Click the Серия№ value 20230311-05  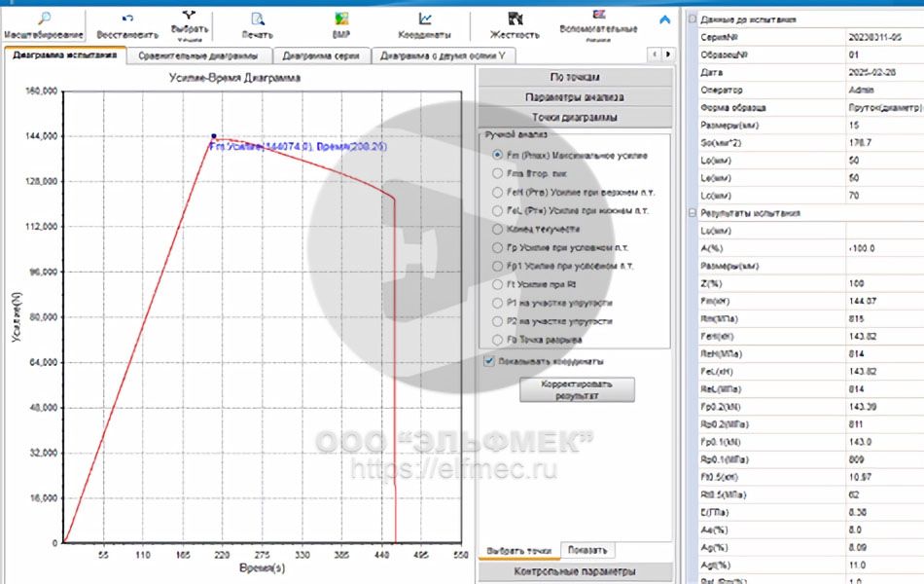coord(875,37)
